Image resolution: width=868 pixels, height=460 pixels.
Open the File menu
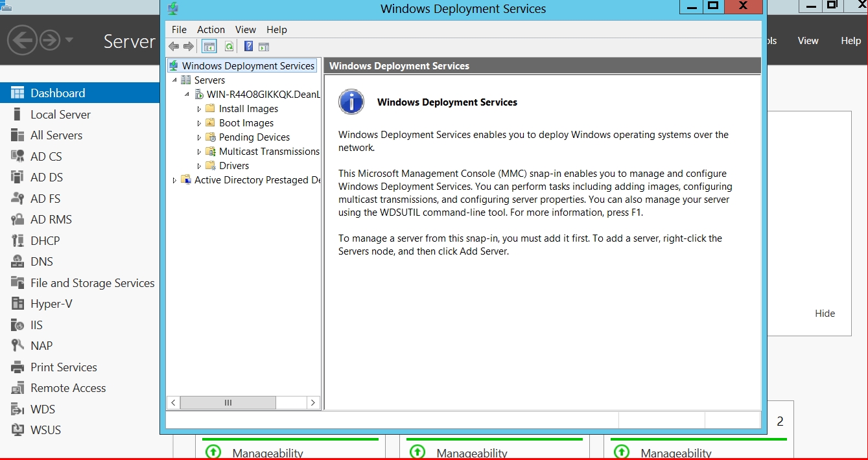pos(179,30)
